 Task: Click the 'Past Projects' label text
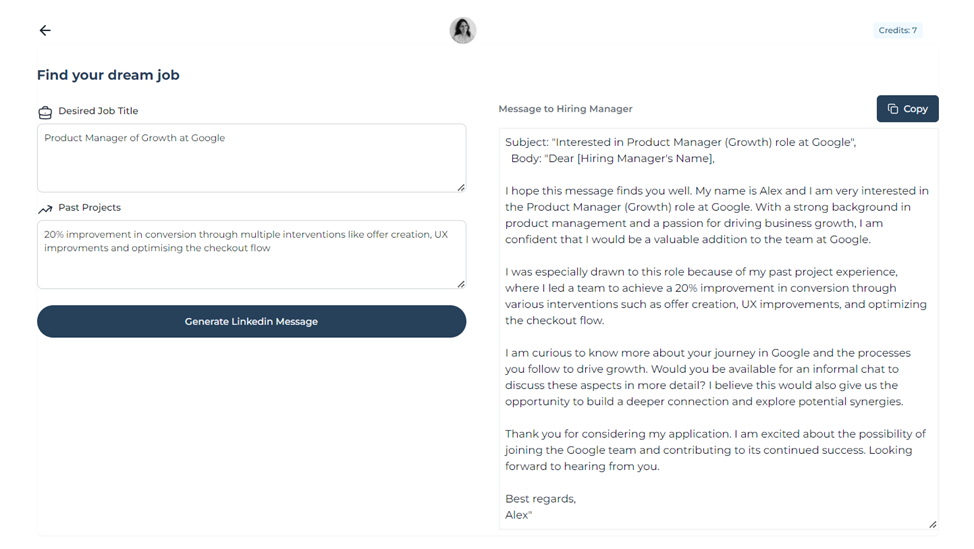89,208
